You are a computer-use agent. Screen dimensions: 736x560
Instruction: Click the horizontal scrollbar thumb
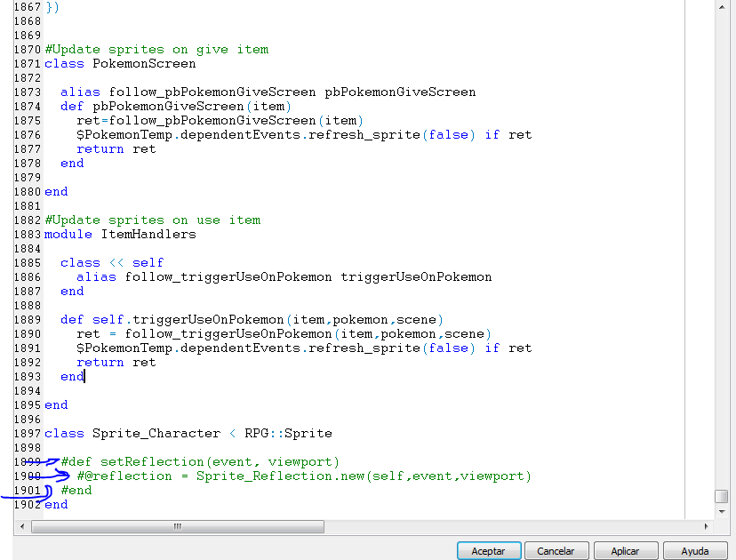pos(178,526)
